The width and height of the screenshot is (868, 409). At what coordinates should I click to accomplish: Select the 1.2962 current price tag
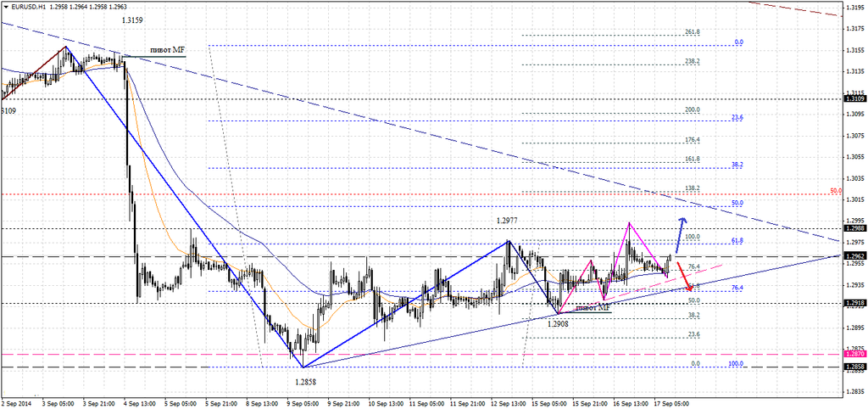pos(854,255)
